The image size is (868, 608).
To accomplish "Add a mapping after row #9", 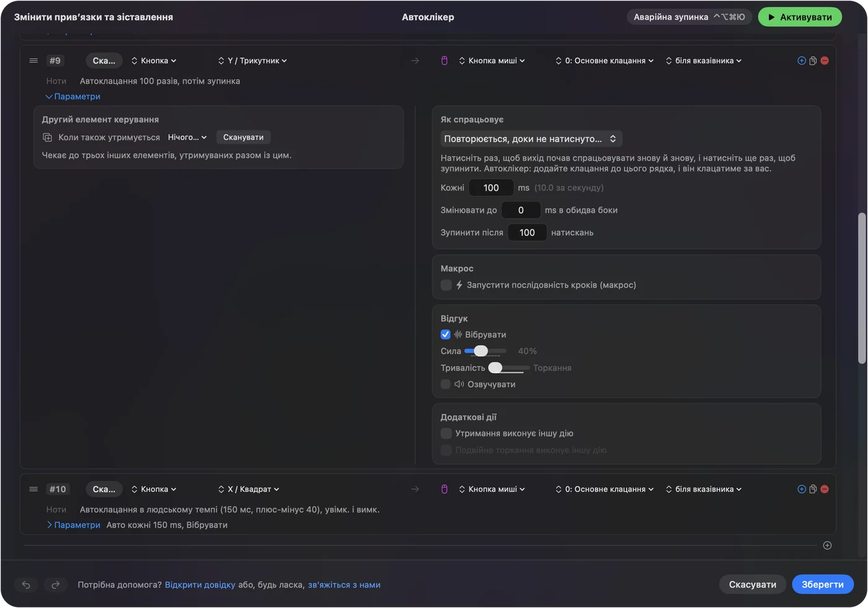I will tap(802, 61).
